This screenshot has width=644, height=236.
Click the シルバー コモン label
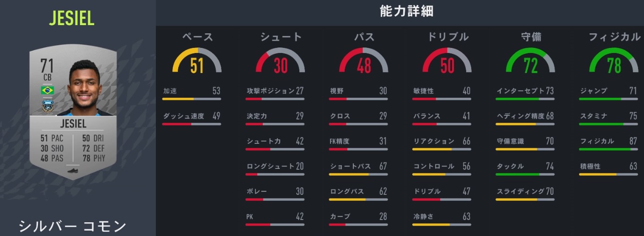point(72,226)
